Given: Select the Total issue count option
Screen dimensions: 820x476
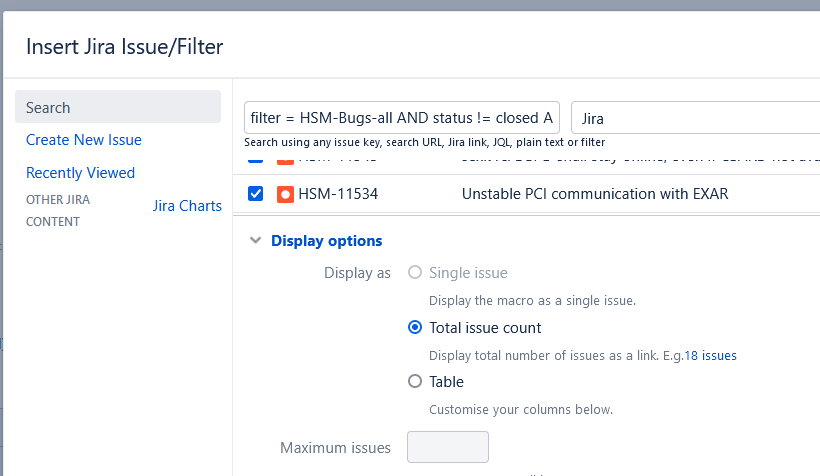Looking at the screenshot, I should pyautogui.click(x=415, y=327).
